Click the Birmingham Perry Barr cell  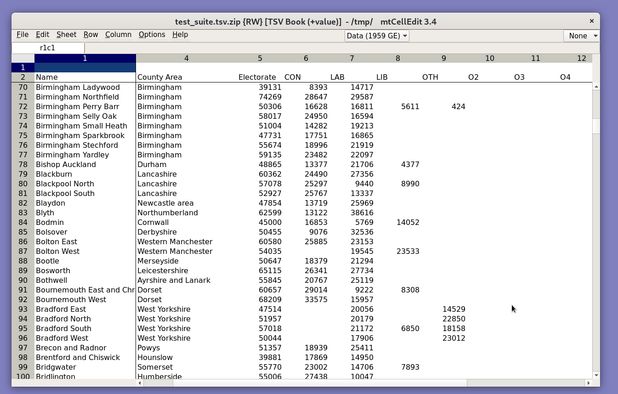tap(85, 106)
